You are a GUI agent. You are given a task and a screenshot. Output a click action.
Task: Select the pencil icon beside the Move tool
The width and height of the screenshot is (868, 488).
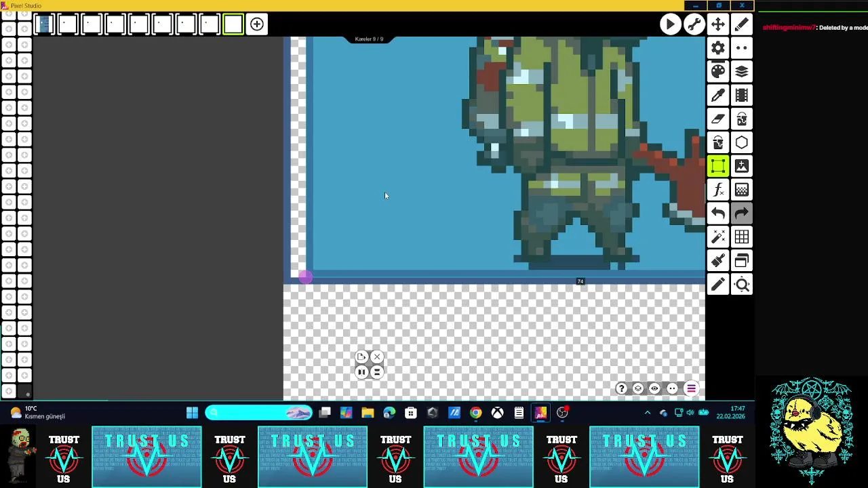coord(741,24)
